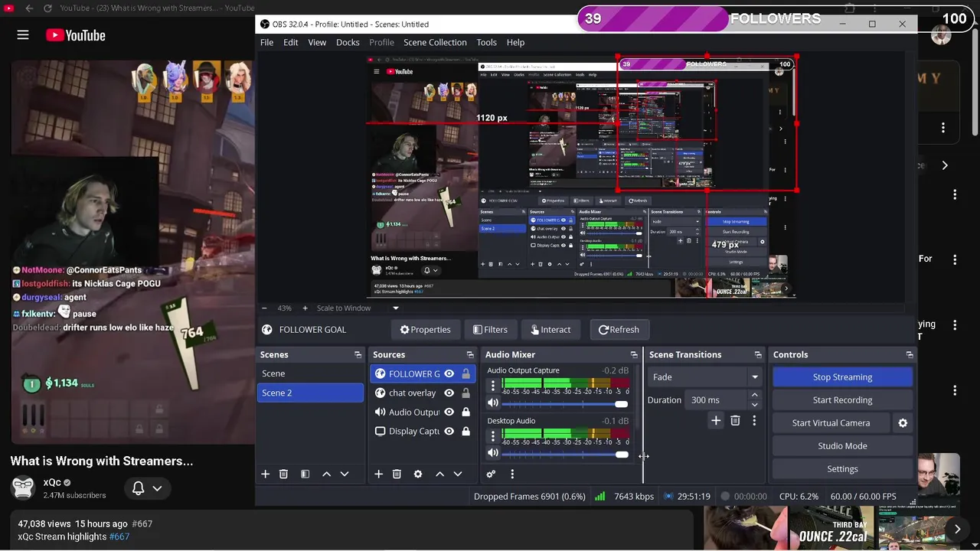Open the Scene Collection menu
Screen dimensions: 980x551
click(x=435, y=42)
